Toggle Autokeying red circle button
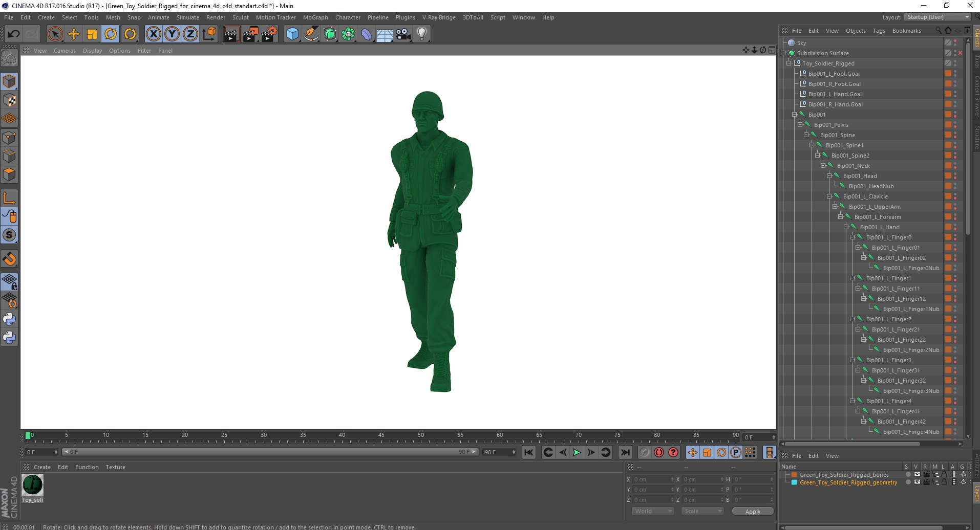Screen dimensions: 980x530 [659, 452]
